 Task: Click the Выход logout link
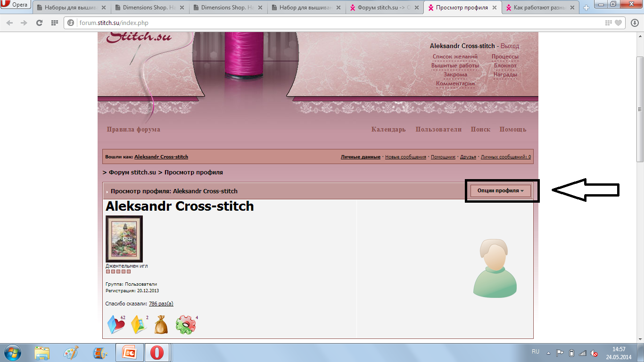point(510,46)
